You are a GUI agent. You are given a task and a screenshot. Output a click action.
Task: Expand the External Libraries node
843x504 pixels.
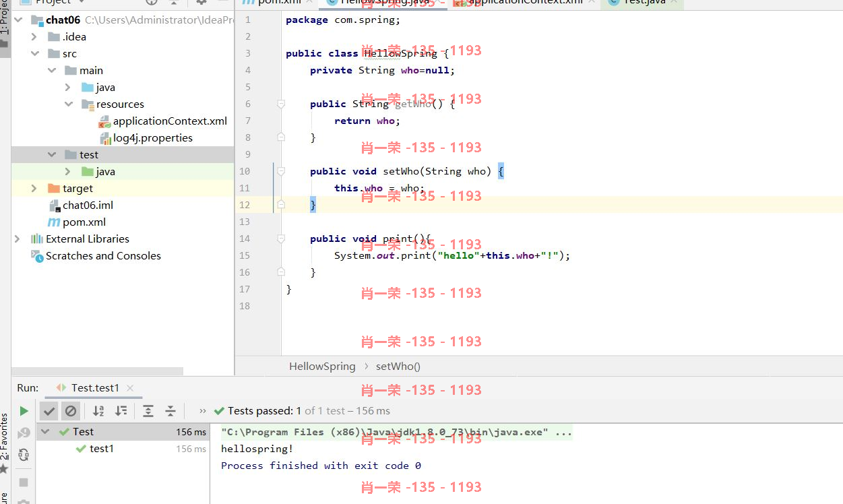click(x=18, y=239)
